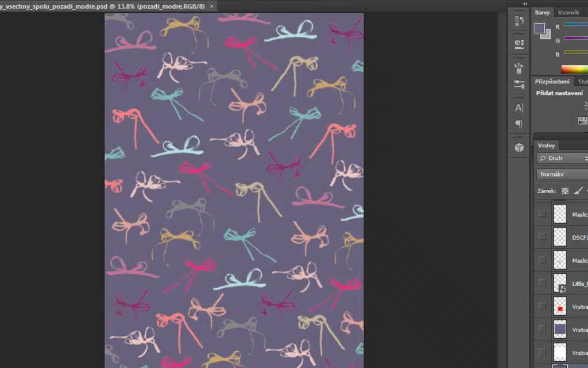Expand the collapsed panel dock arrows
Viewport: 588px width, 368px height.
[525, 4]
